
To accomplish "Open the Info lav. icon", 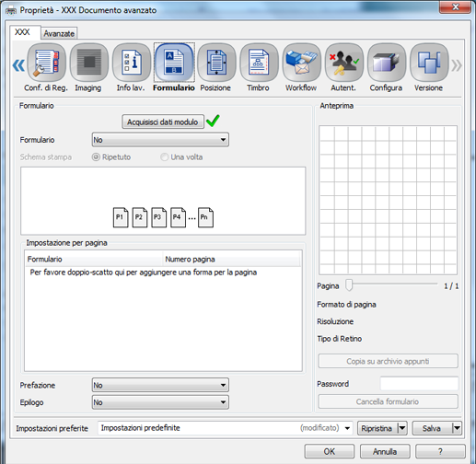I will [x=132, y=63].
